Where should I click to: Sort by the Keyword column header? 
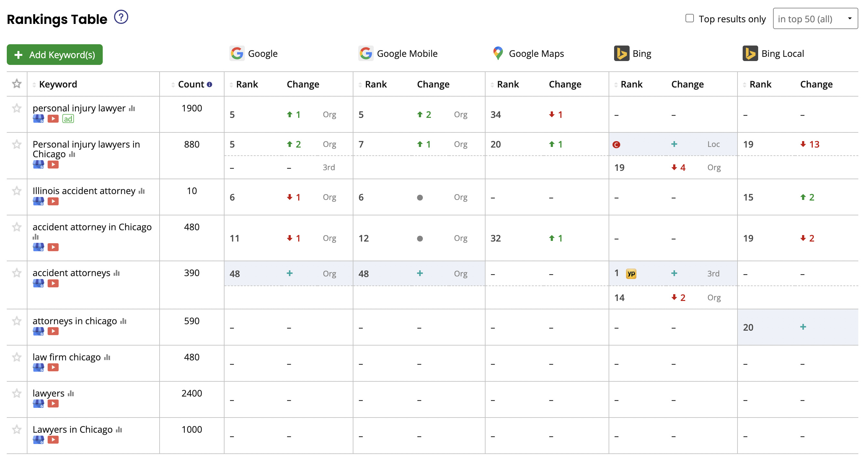[58, 85]
